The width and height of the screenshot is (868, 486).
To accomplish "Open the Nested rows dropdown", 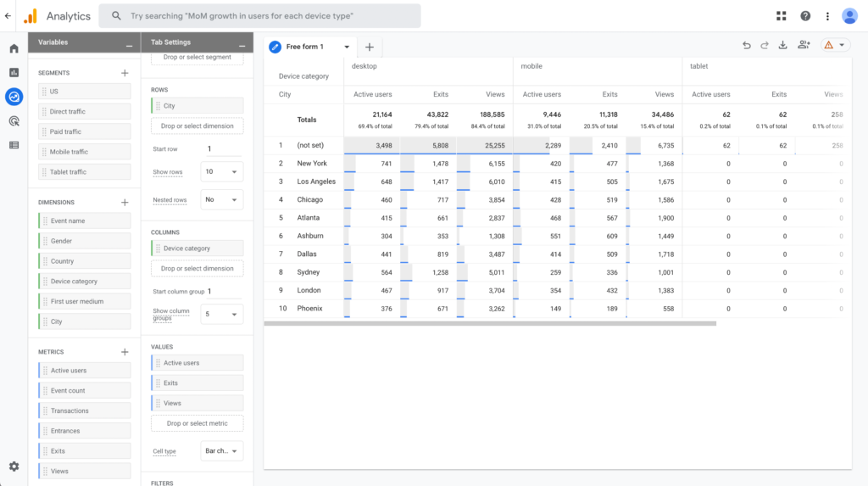I will [222, 199].
